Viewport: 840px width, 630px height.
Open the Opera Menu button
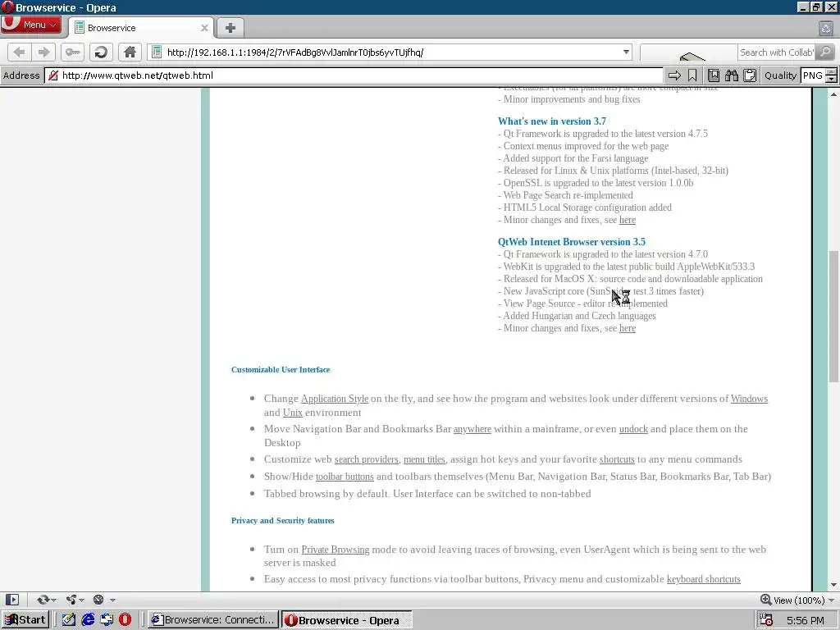[x=31, y=25]
